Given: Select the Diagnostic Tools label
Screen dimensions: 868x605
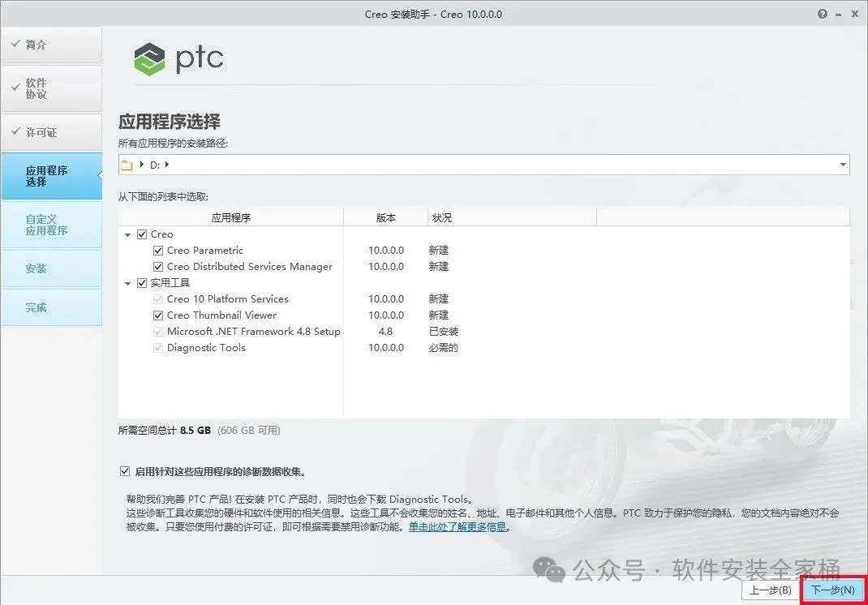Looking at the screenshot, I should [206, 348].
